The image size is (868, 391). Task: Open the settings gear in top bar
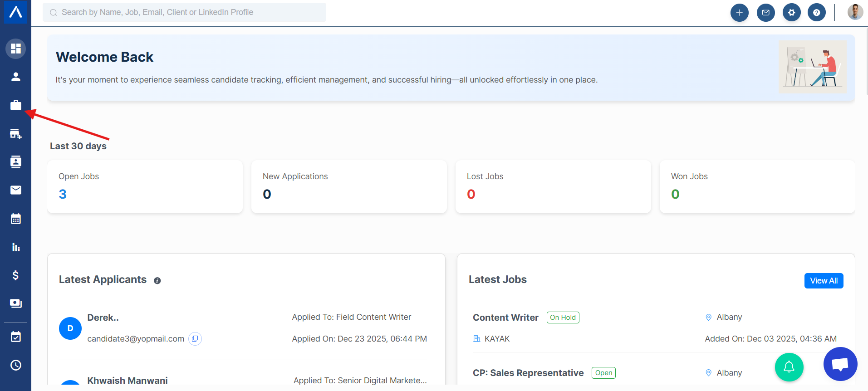(791, 13)
